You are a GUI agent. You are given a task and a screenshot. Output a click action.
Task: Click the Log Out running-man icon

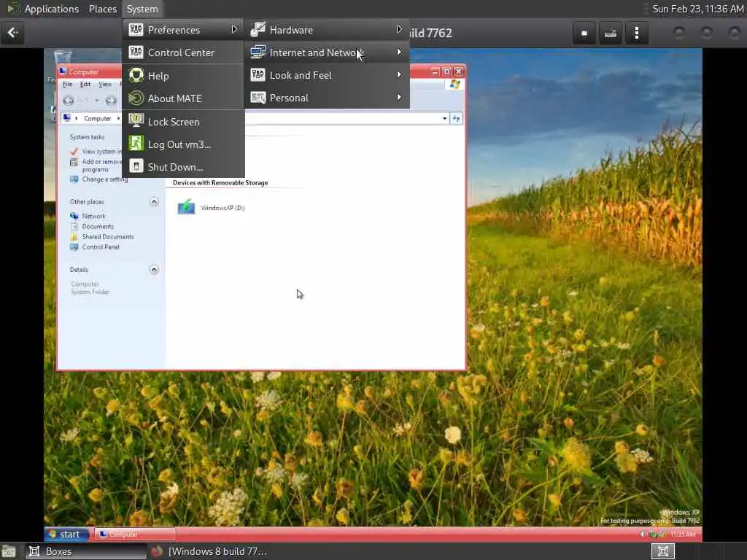(136, 144)
